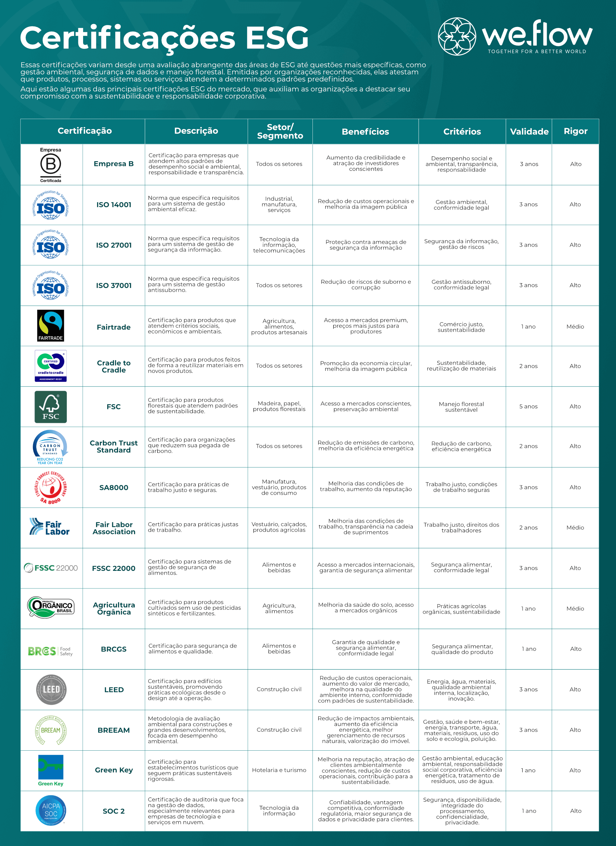Select the 'BREEAM' name cell
Image resolution: width=616 pixels, height=846 pixels.
[114, 730]
